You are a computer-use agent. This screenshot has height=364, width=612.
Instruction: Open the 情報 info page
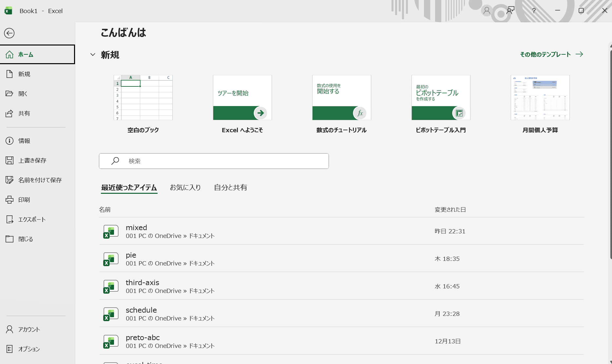[x=24, y=141]
